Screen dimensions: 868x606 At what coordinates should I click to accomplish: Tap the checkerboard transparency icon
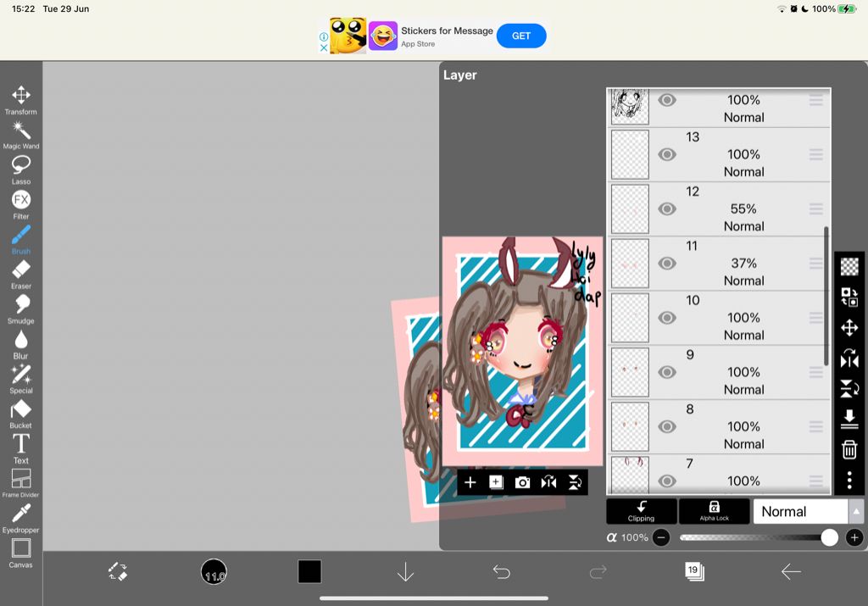point(849,267)
